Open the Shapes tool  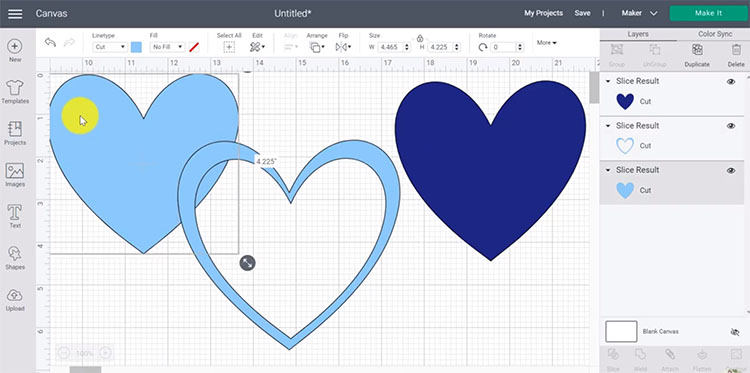coord(15,258)
